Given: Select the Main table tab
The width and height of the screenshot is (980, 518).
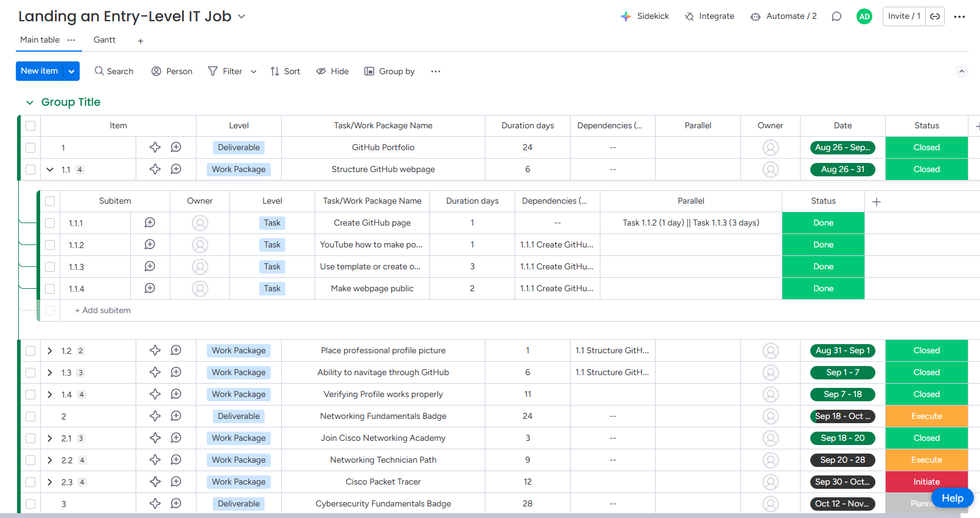Looking at the screenshot, I should (40, 40).
